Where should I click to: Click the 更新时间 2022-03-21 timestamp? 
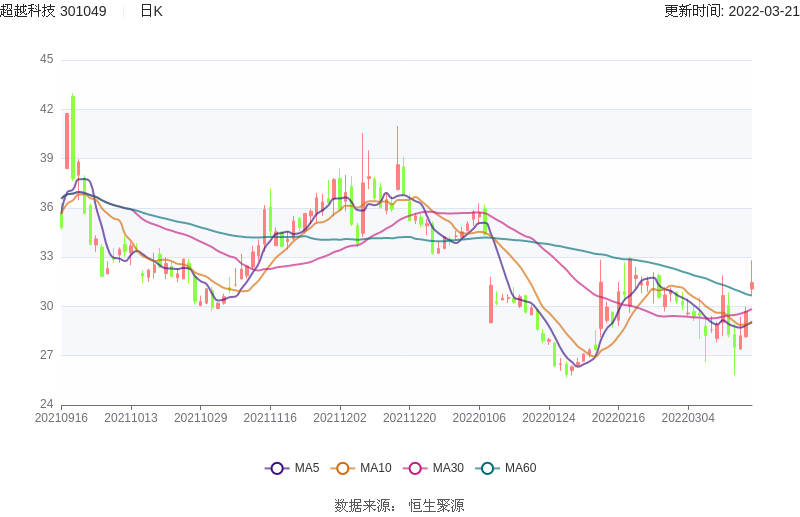pyautogui.click(x=731, y=11)
